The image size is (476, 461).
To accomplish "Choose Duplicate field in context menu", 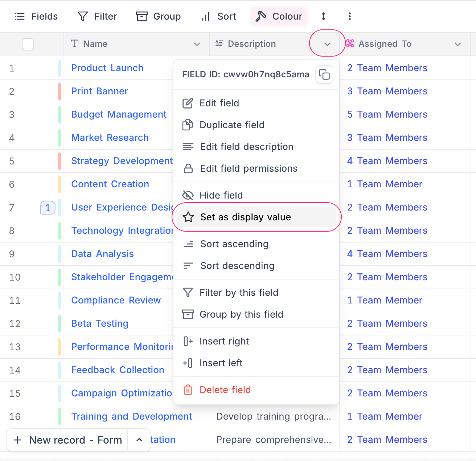I will [x=232, y=125].
